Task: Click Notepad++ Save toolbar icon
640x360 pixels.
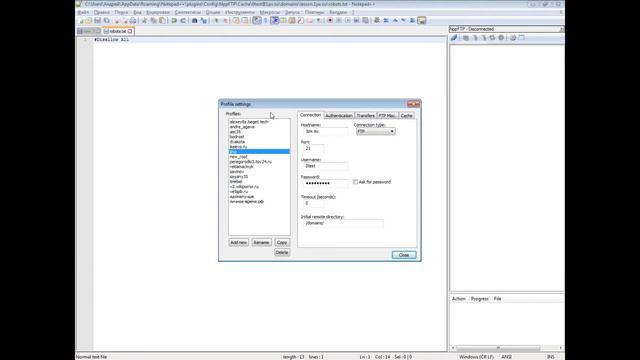Action: (x=98, y=20)
